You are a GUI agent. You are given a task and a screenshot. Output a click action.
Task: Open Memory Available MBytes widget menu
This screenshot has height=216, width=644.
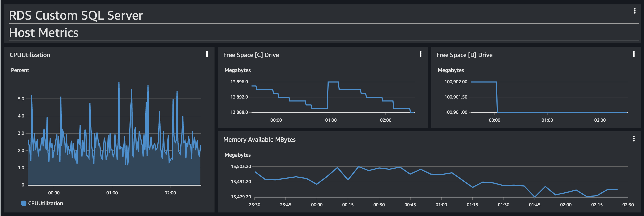pyautogui.click(x=634, y=139)
